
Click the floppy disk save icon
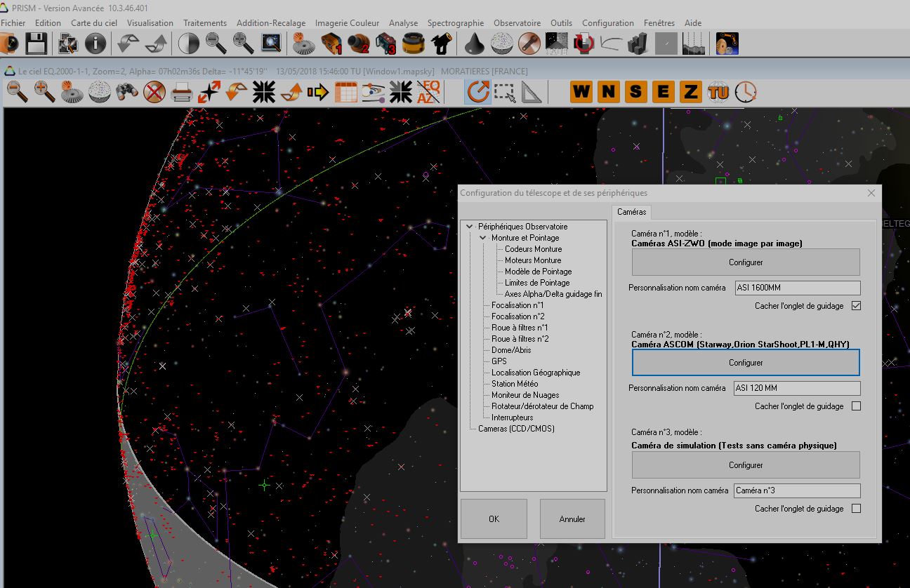pos(37,44)
